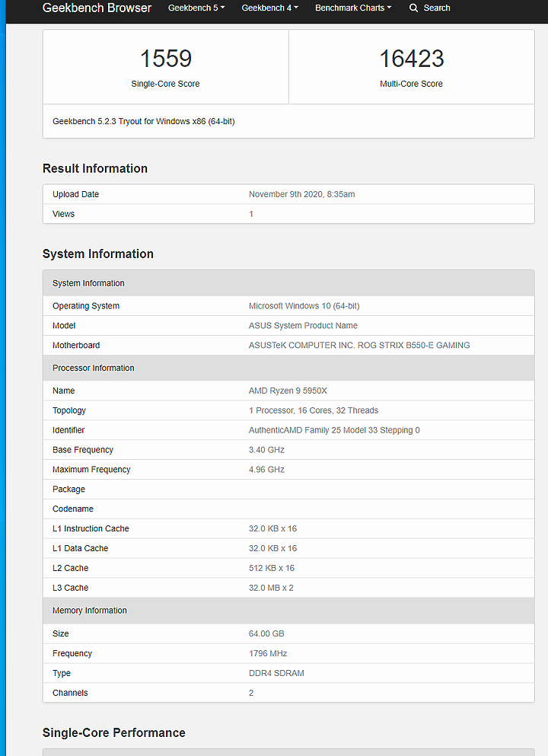This screenshot has width=548, height=756.
Task: Click the L3 Cache row label
Action: 70,589
